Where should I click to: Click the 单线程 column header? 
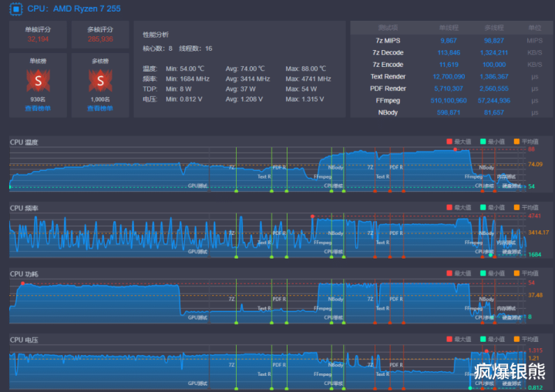coord(449,28)
